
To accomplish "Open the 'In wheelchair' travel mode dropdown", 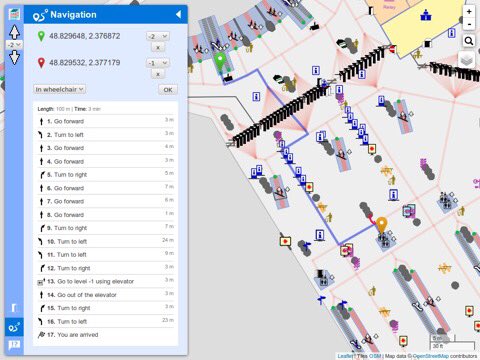I will pyautogui.click(x=60, y=89).
